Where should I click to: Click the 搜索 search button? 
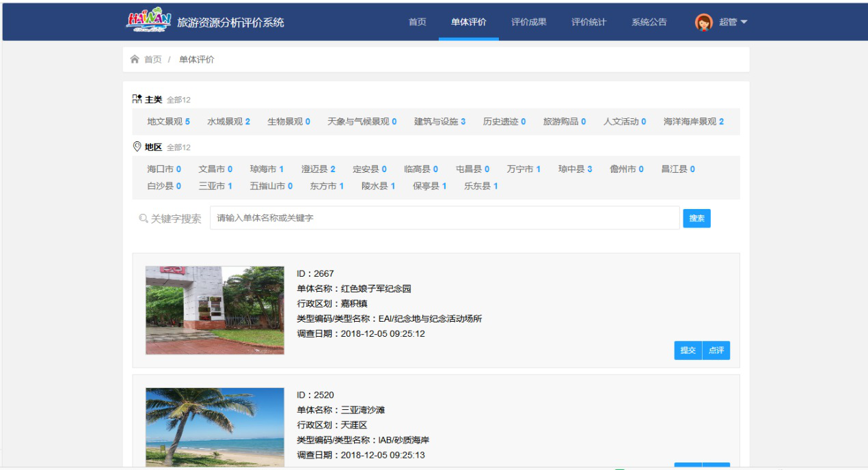tap(696, 218)
